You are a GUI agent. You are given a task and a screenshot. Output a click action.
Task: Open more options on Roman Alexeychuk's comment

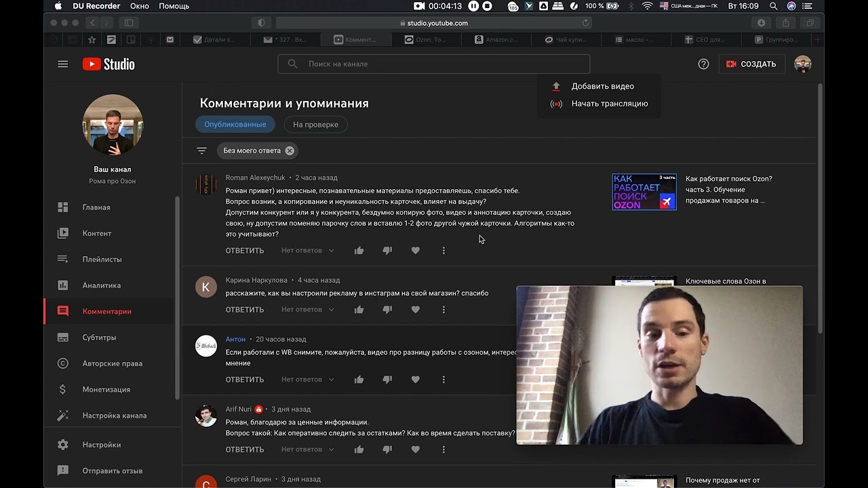(443, 251)
